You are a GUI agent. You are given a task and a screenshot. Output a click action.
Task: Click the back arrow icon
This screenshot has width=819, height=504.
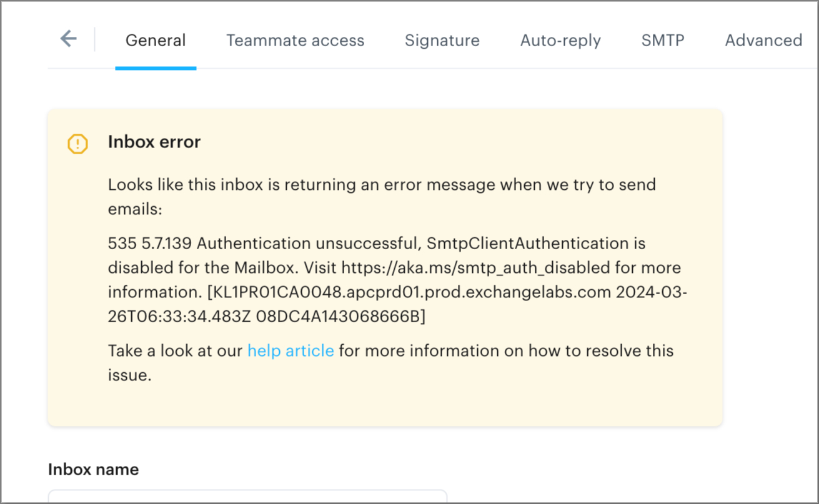point(68,39)
